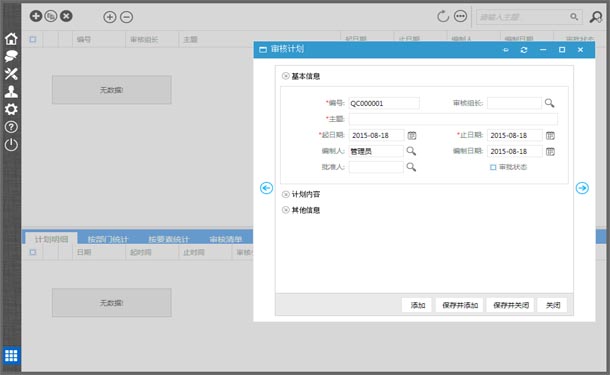Click magnifier inside the top search box
The image size is (610, 375).
pos(574,17)
